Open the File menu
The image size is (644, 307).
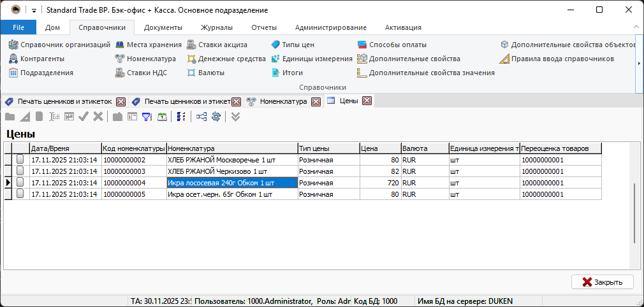coord(18,27)
